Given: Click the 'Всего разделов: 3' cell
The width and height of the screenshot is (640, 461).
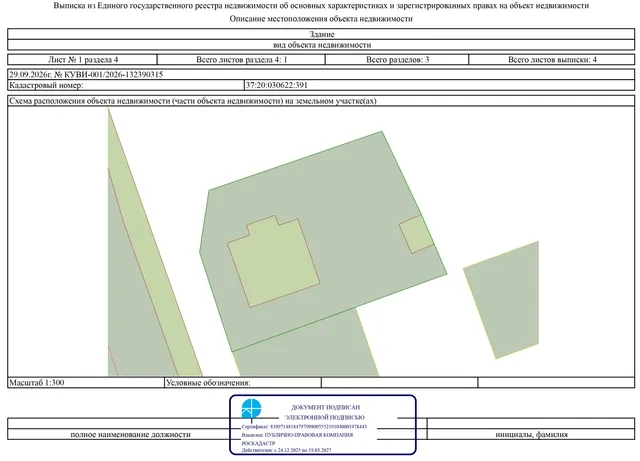Looking at the screenshot, I should (x=397, y=60).
